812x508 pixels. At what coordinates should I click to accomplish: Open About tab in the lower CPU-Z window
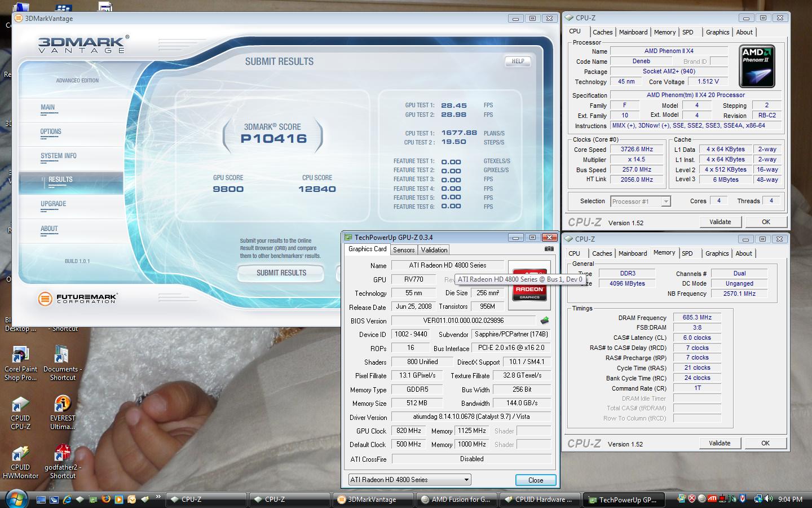pyautogui.click(x=744, y=253)
